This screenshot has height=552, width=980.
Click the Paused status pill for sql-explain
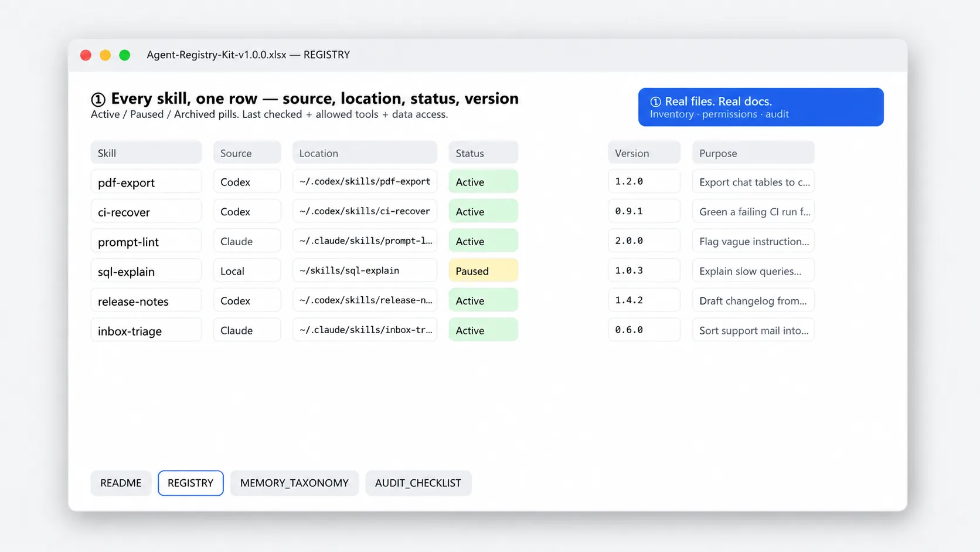click(x=483, y=270)
